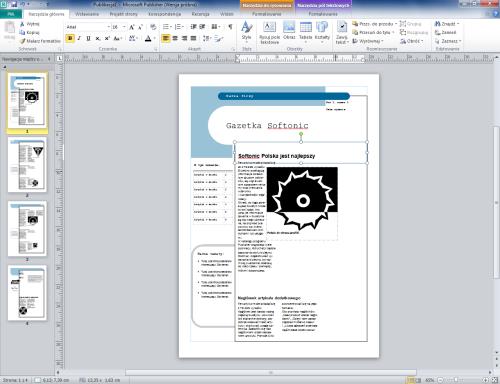This screenshot has width=500, height=384.
Task: Click the Zamień button
Action: (445, 32)
